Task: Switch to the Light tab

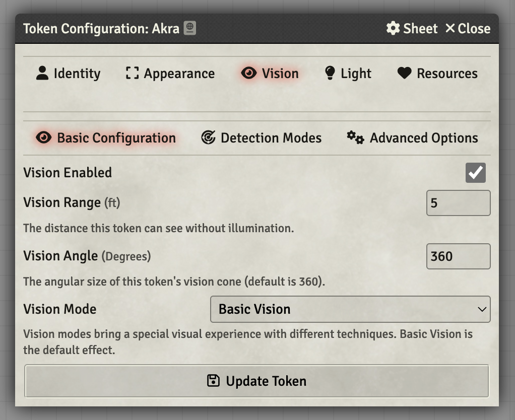Action: point(347,73)
